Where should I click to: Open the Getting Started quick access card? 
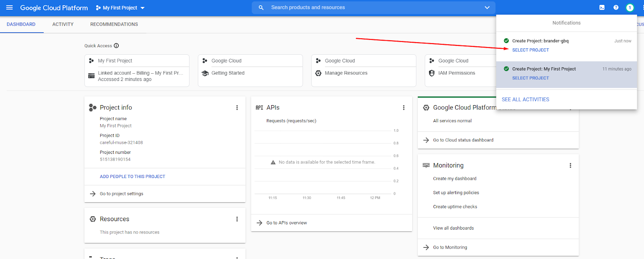coord(228,73)
